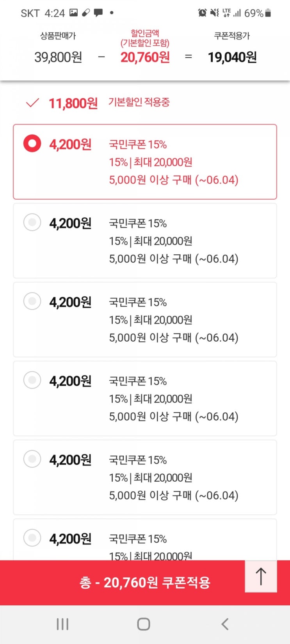Image resolution: width=290 pixels, height=644 pixels.
Task: Tap the scroll-to-top arrow button
Action: 261,576
